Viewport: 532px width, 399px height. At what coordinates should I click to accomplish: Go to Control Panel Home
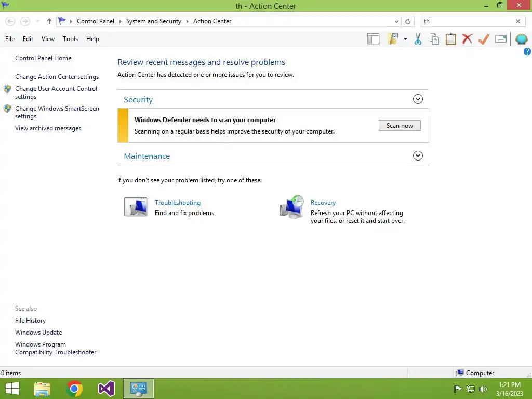[43, 58]
